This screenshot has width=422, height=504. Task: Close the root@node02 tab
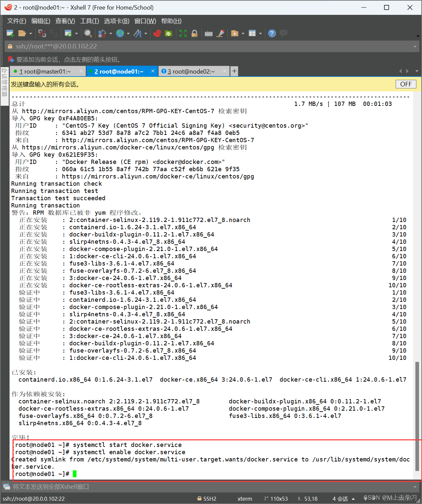coord(225,71)
